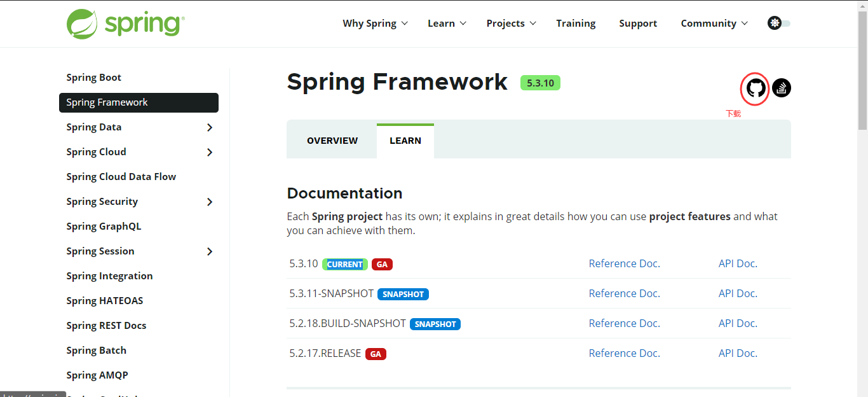The height and width of the screenshot is (397, 868).
Task: Switch to the OVERVIEW tab
Action: pos(332,141)
